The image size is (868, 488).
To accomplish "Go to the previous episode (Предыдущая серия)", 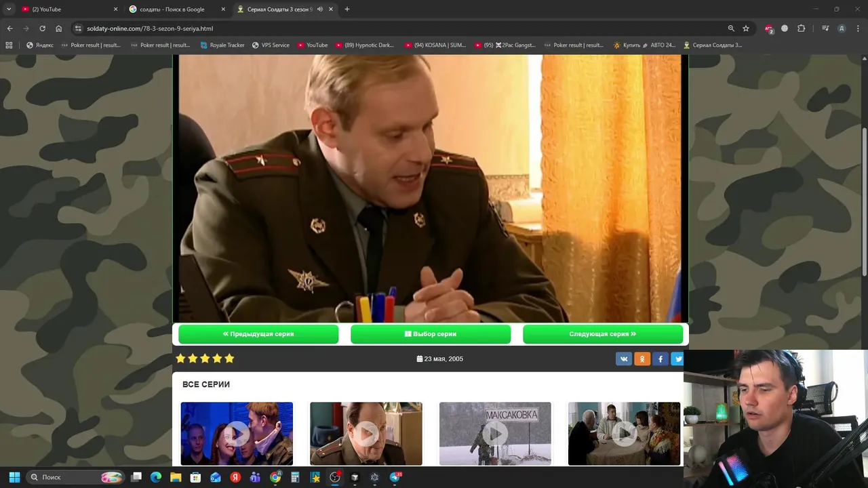I will coord(258,334).
